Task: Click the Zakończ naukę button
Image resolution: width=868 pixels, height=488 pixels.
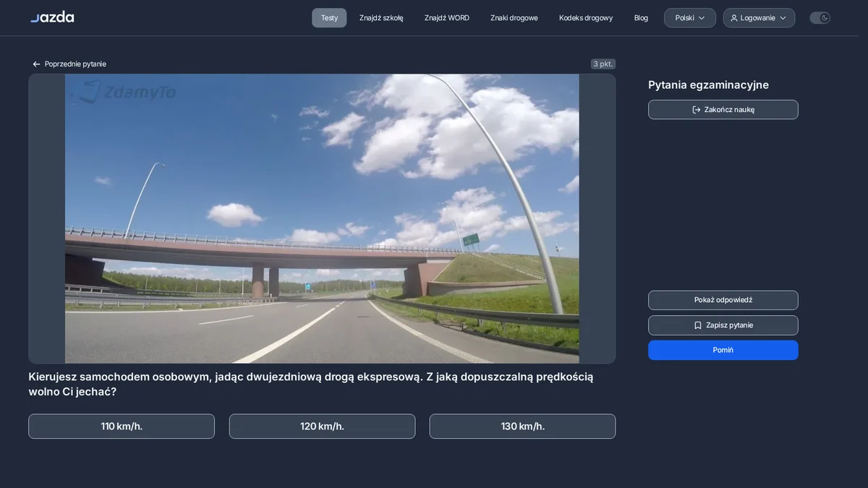Action: point(723,110)
